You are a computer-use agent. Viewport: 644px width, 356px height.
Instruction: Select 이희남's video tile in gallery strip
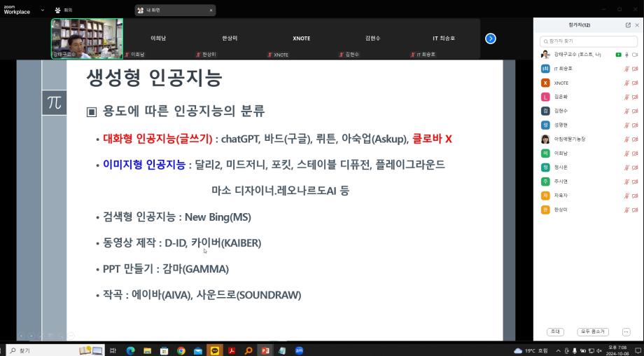click(158, 39)
